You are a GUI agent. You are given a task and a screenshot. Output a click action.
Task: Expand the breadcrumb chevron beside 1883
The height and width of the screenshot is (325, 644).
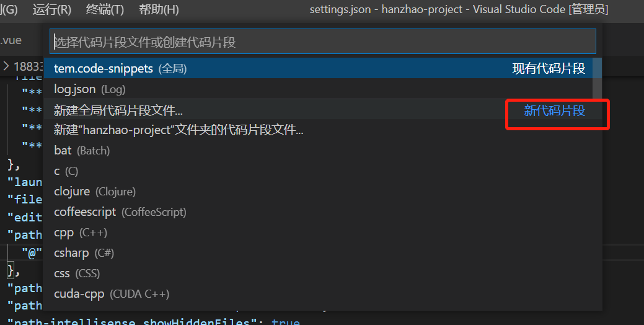click(6, 66)
